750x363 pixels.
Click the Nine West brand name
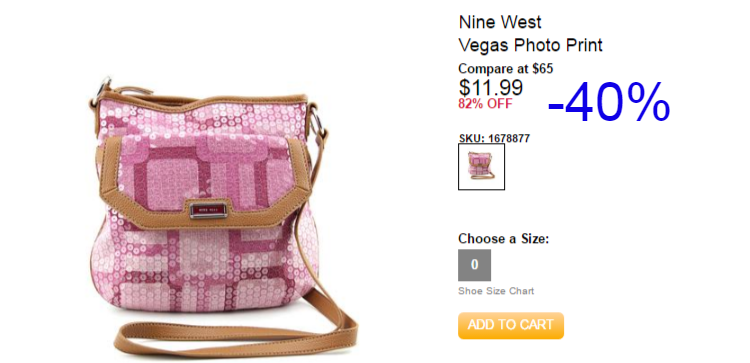[500, 22]
